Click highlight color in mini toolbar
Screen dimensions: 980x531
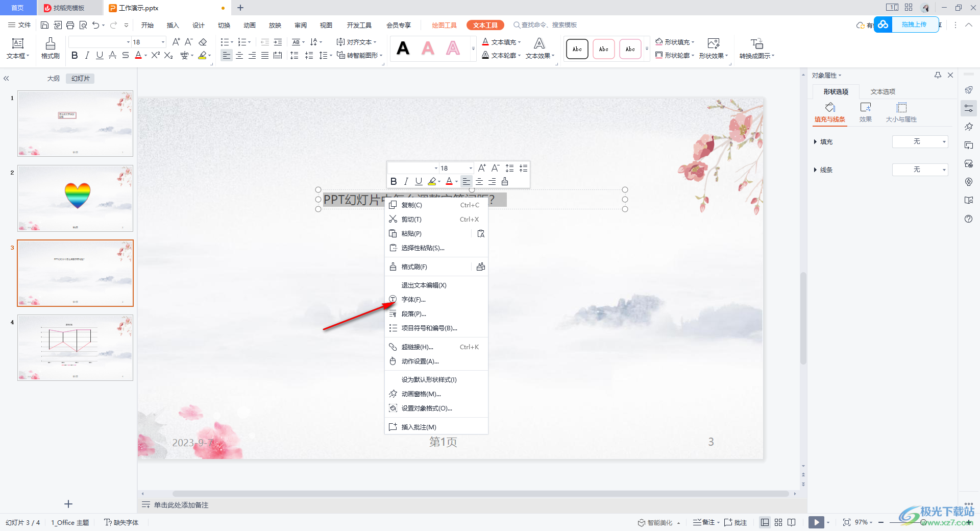tap(432, 181)
